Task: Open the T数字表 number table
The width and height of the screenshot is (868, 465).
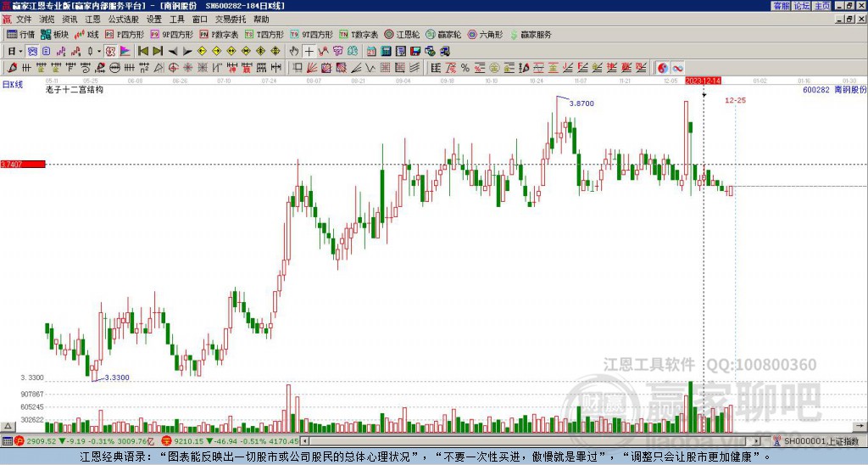Action: [359, 34]
